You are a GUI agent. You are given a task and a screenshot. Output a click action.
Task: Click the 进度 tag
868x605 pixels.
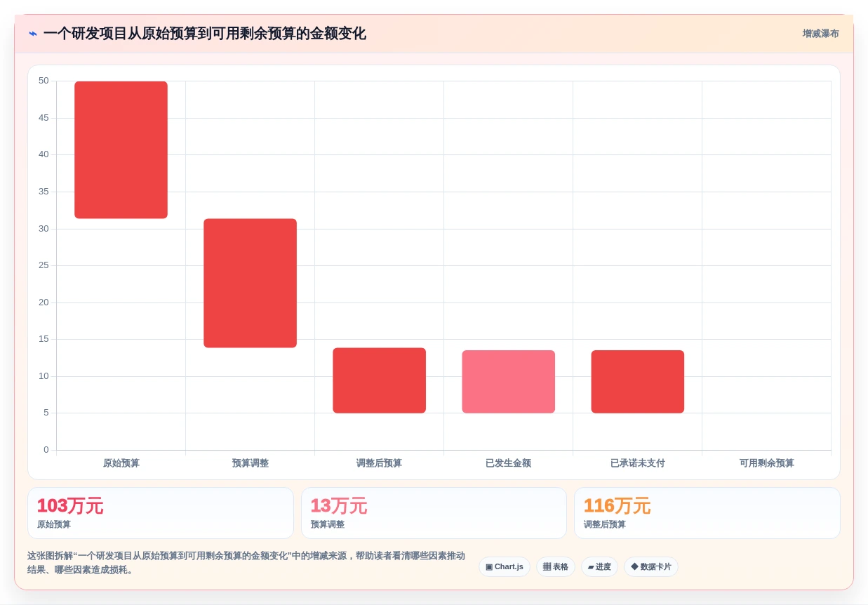click(599, 566)
